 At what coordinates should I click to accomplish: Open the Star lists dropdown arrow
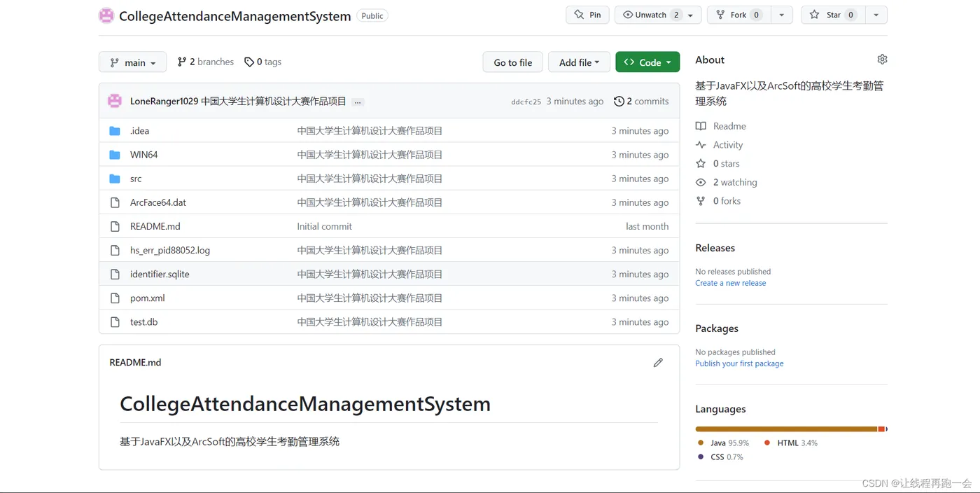876,15
